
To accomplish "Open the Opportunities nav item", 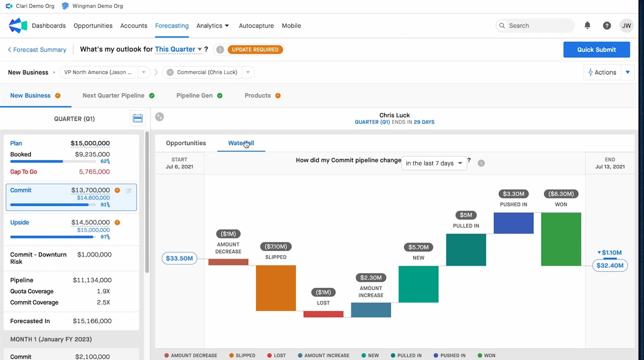I will [93, 26].
